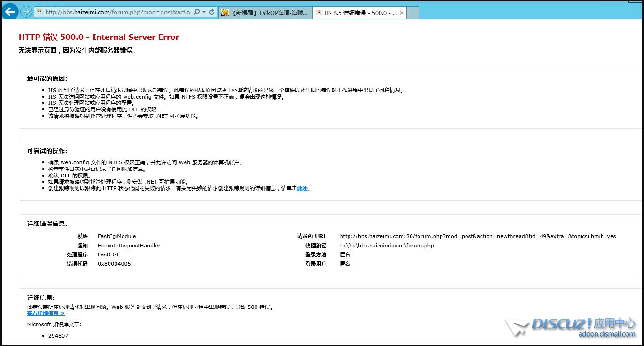This screenshot has height=346, width=644.
Task: Click the magnifier search icon in the address bar
Action: pyautogui.click(x=197, y=12)
